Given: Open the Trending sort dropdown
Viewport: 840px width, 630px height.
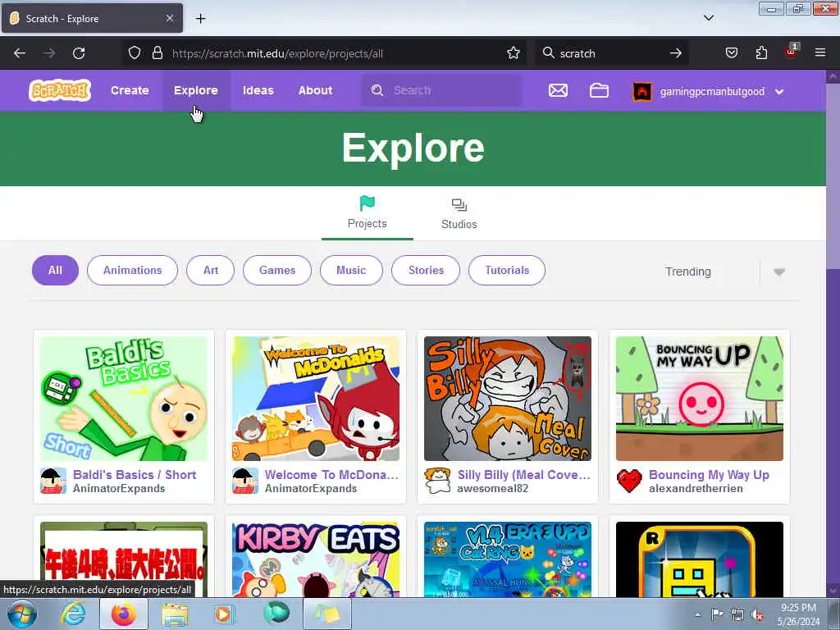Looking at the screenshot, I should point(725,272).
